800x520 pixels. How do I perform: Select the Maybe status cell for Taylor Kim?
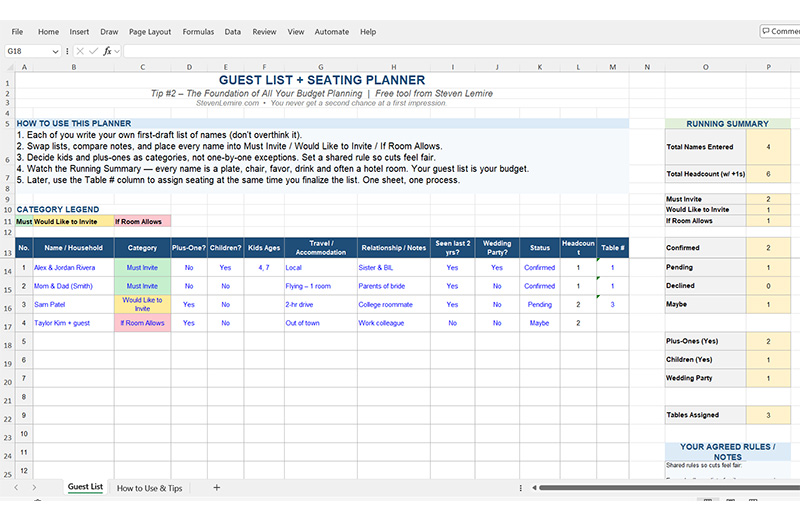click(540, 323)
